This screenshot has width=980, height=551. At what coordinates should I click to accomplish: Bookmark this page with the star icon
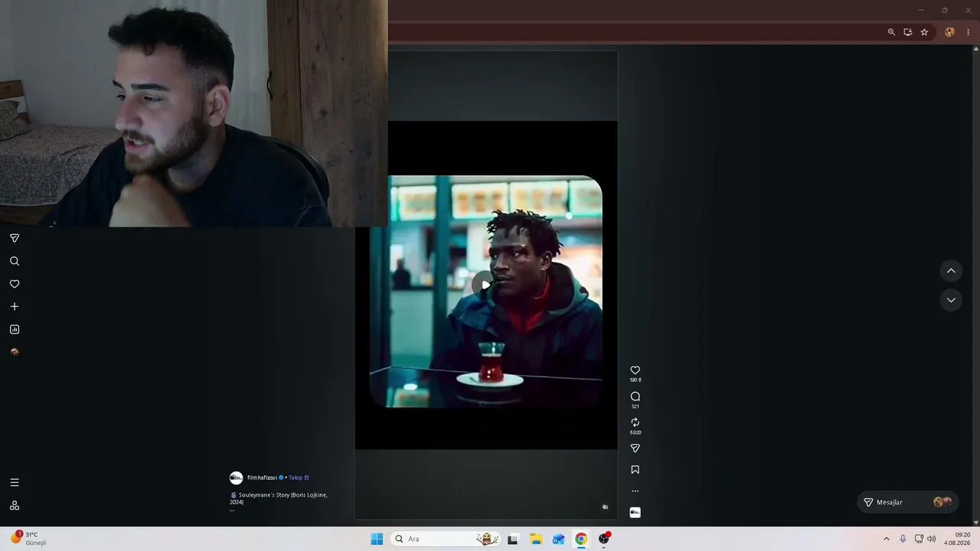coord(924,32)
